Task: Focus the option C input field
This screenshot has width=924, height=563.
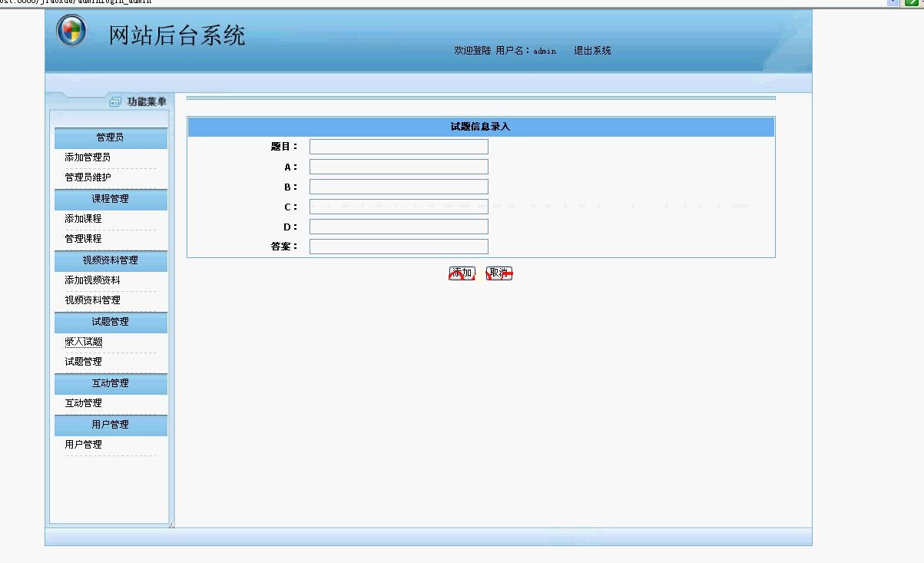Action: (x=399, y=207)
